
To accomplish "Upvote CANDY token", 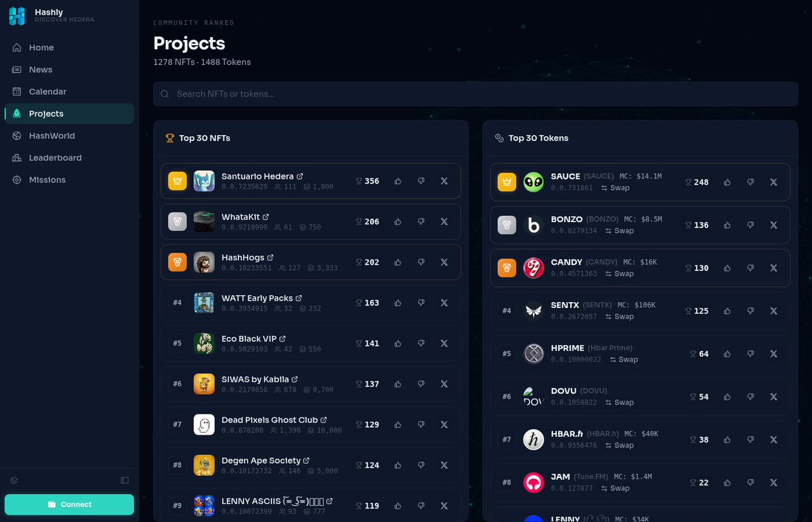I will tap(727, 268).
